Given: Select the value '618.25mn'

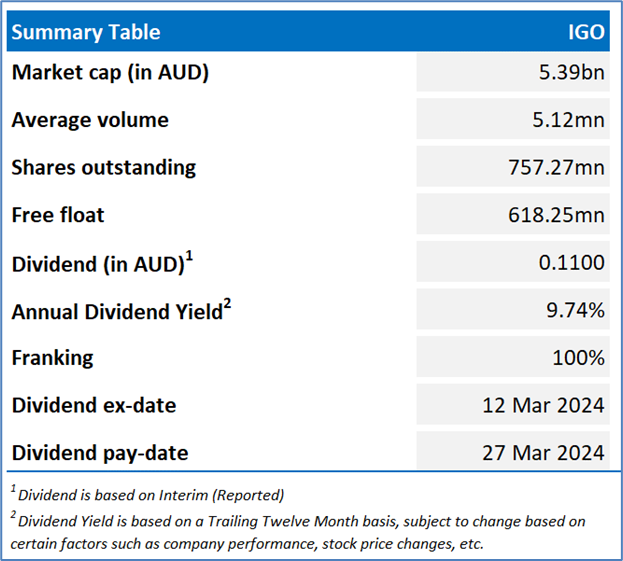Looking at the screenshot, I should pos(556,215).
